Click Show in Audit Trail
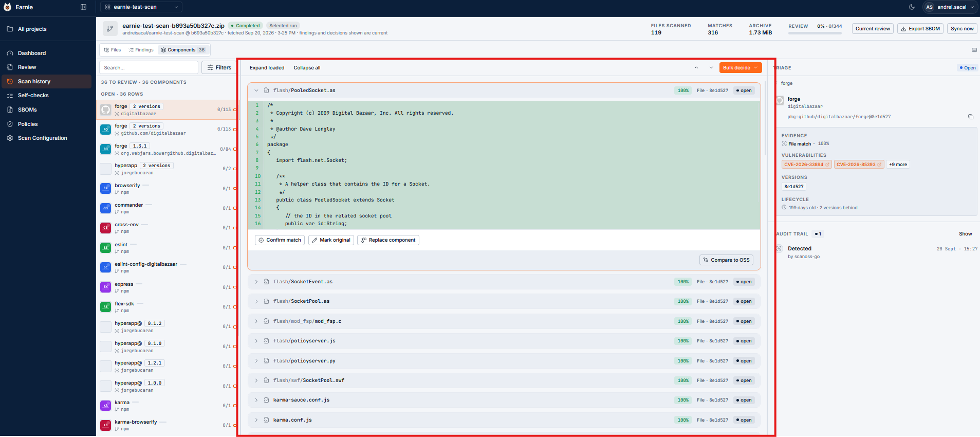980x437 pixels. (965, 234)
